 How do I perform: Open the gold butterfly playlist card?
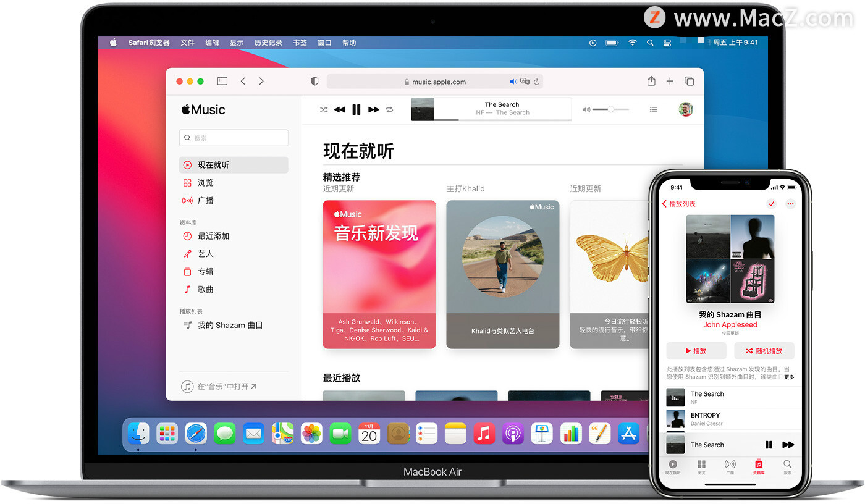609,274
